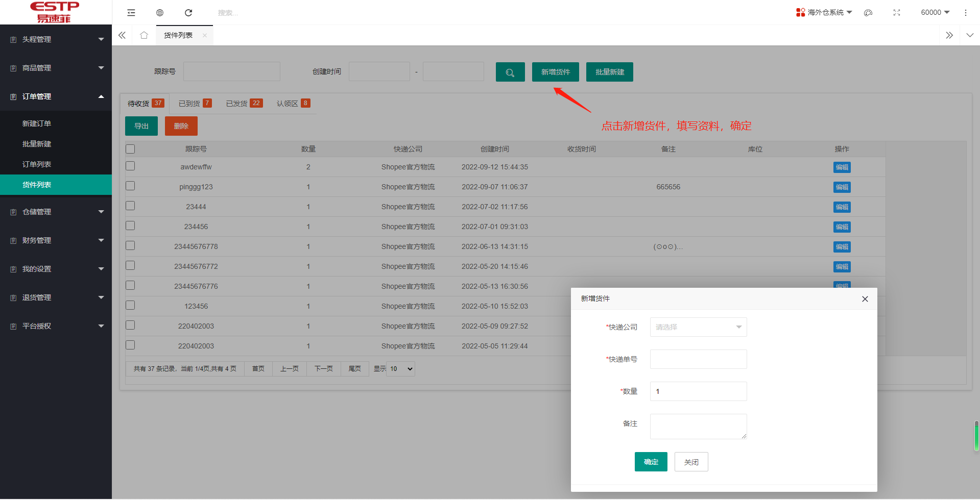The width and height of the screenshot is (980, 500).
Task: Click the green search magnifier button
Action: pos(510,72)
